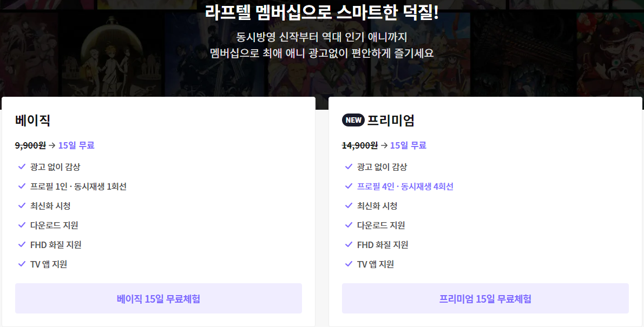The height and width of the screenshot is (327, 644).
Task: Click FHD 화질 지원 text in 프리미엄 card
Action: coord(383,245)
